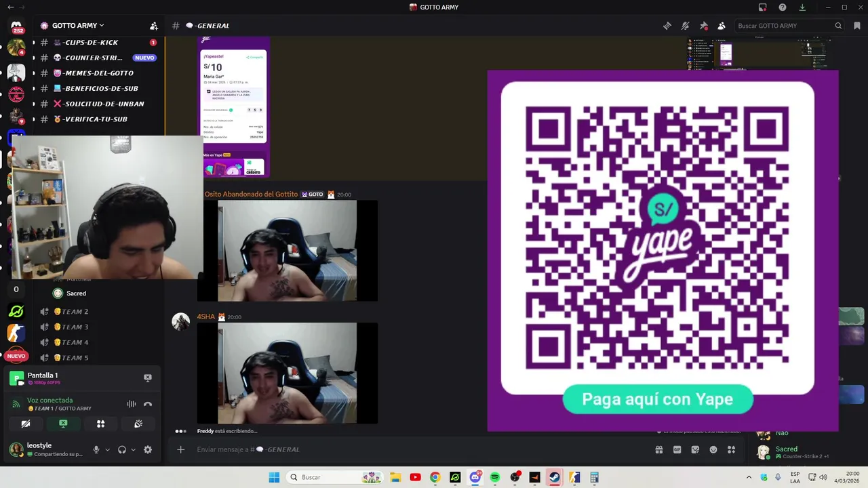Toggle noise suppression waveform icon
Screen dimensions: 868x488
pos(132,404)
